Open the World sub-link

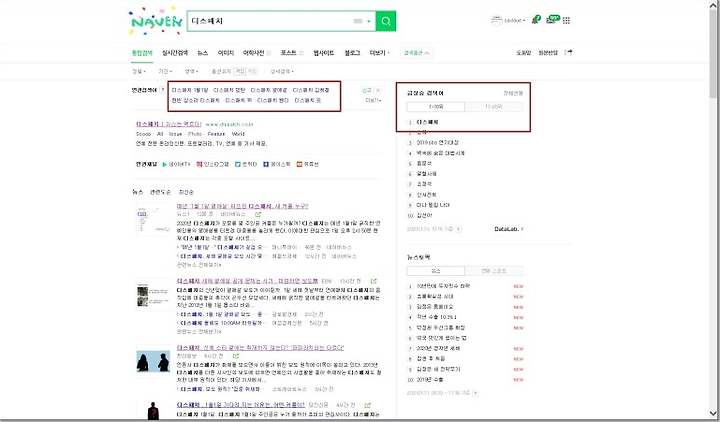click(238, 134)
